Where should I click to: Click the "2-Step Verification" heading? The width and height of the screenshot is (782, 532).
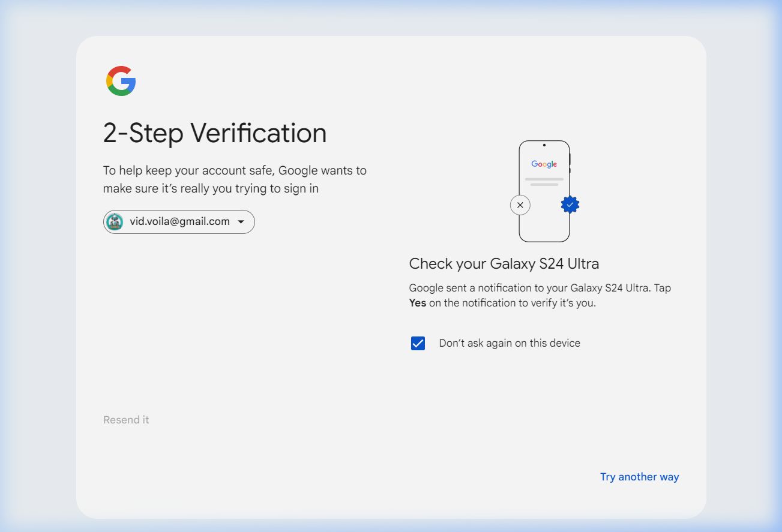[215, 133]
